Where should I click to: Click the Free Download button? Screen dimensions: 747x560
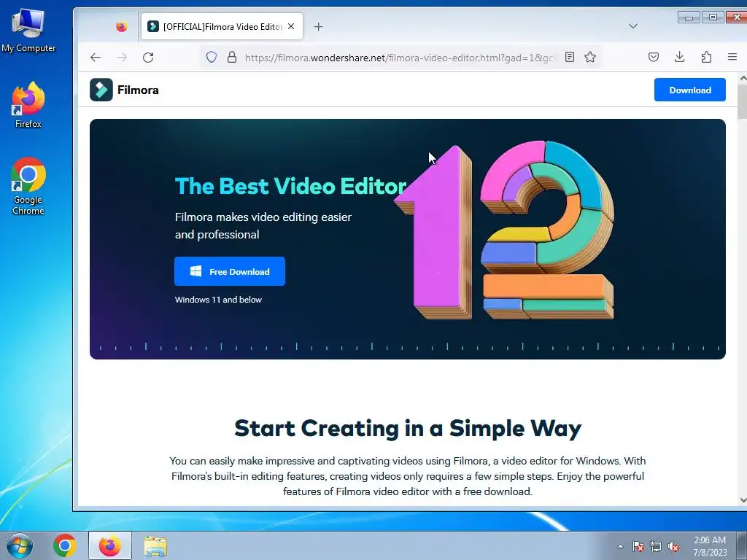click(x=230, y=271)
